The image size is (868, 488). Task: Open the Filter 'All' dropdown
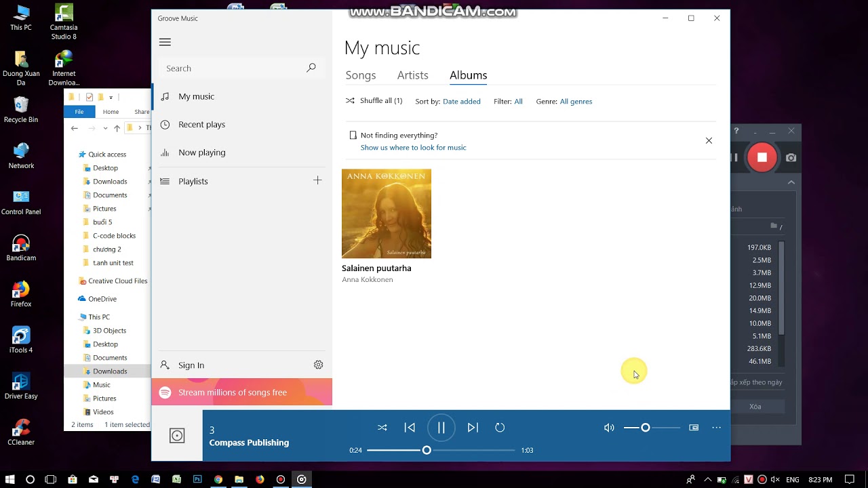[518, 101]
